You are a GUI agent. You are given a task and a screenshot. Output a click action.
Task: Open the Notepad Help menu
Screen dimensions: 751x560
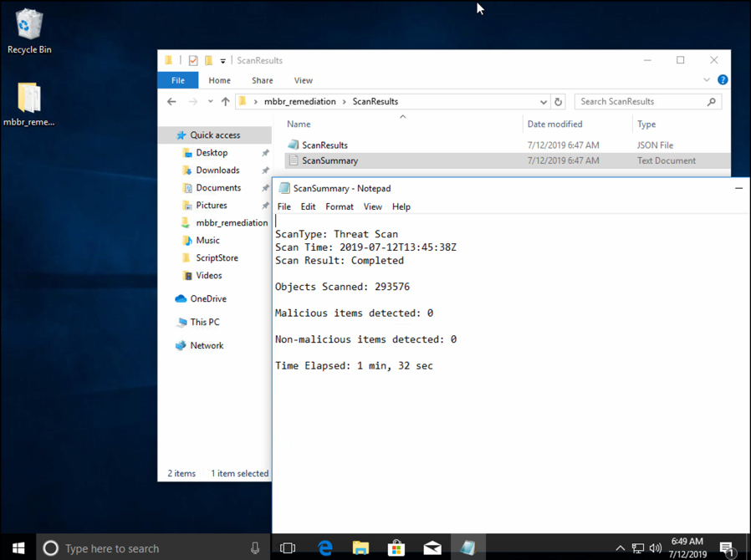[x=401, y=206]
